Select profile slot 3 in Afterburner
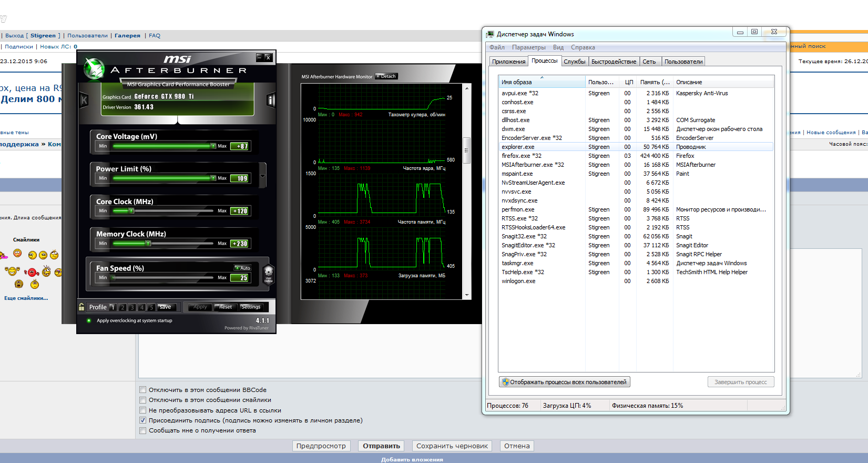Image resolution: width=868 pixels, height=463 pixels. click(x=132, y=307)
